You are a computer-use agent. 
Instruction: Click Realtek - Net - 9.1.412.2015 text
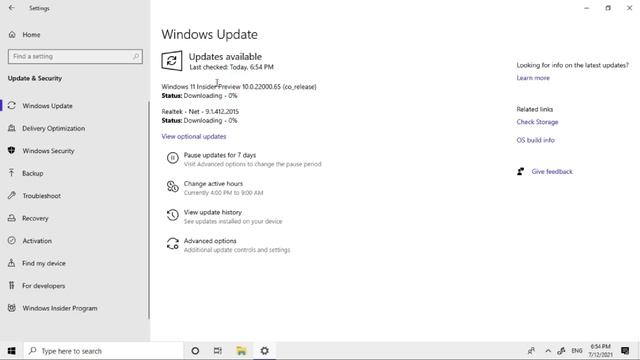pyautogui.click(x=200, y=111)
